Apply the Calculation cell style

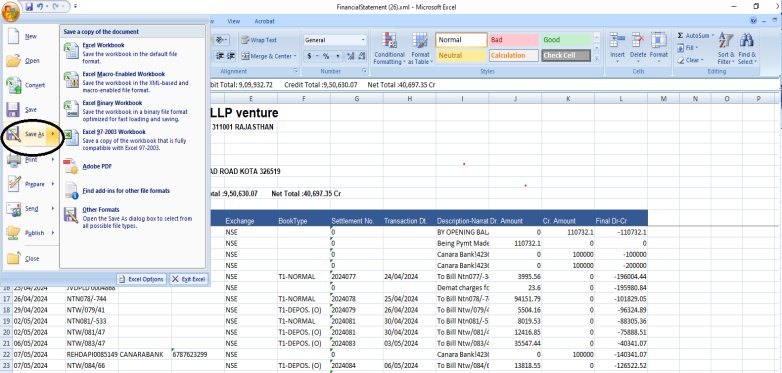514,55
